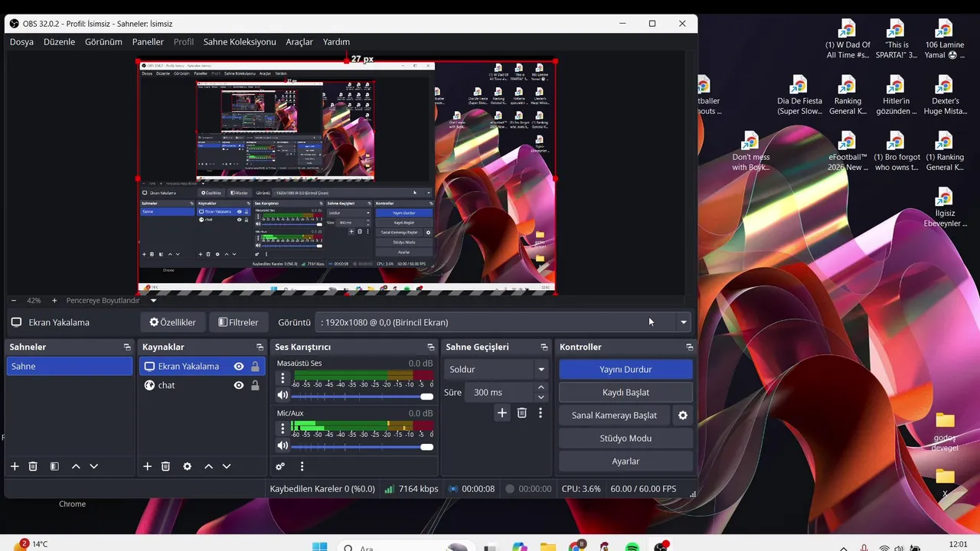Viewport: 980px width, 551px height.
Task: Open Ayarlar settings button
Action: pos(626,461)
